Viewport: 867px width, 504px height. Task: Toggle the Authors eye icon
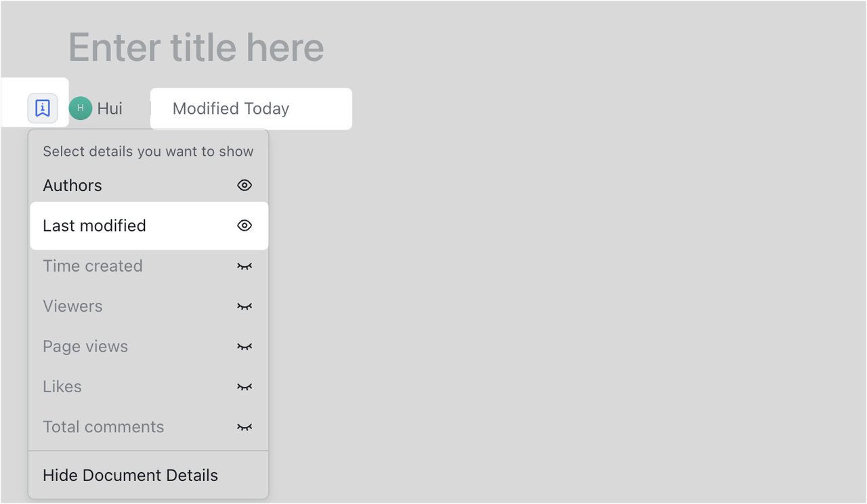tap(245, 186)
